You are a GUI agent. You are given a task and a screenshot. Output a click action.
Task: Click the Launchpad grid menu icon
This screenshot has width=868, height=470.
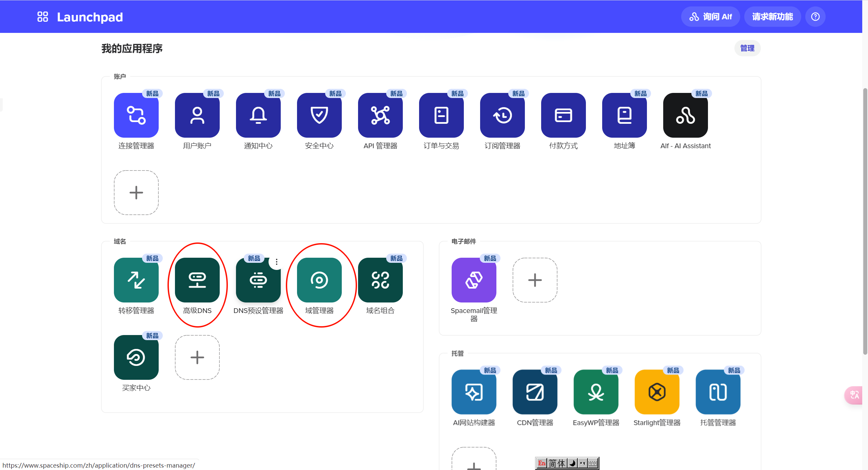[x=43, y=17]
